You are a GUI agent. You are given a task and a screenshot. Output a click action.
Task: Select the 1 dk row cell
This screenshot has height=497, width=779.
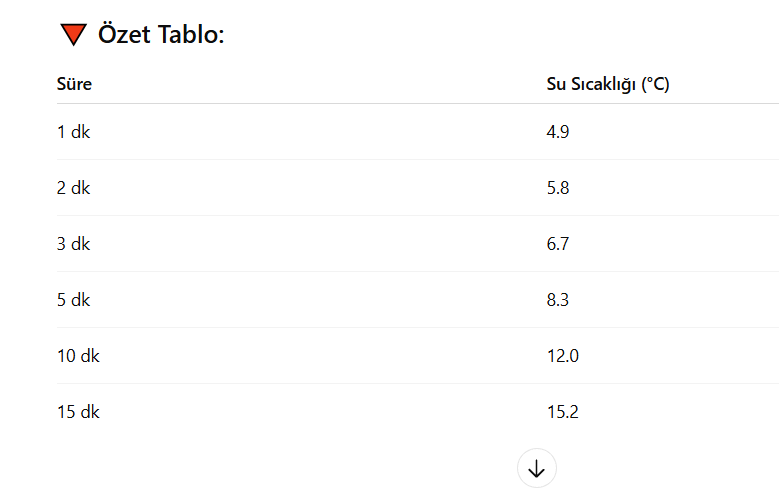[x=74, y=132]
